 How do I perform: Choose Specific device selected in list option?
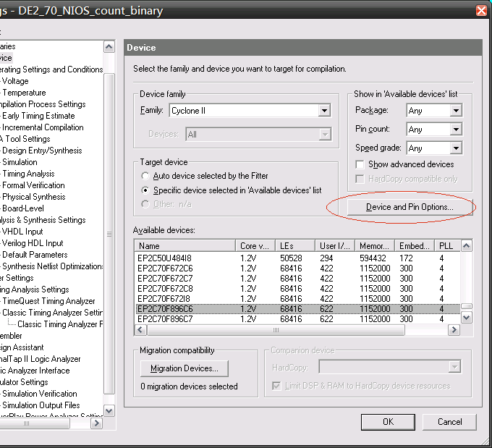tap(146, 190)
